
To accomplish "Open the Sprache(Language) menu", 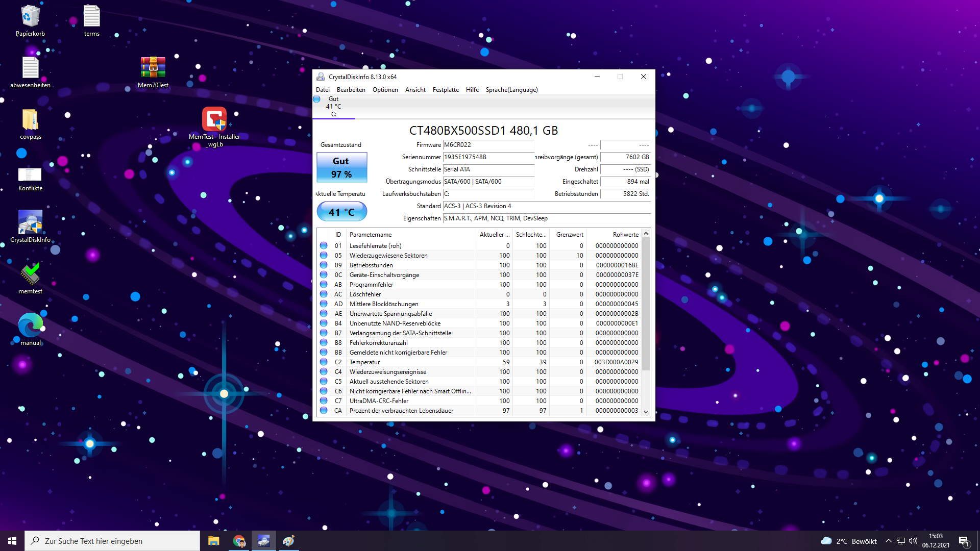I will pos(511,90).
